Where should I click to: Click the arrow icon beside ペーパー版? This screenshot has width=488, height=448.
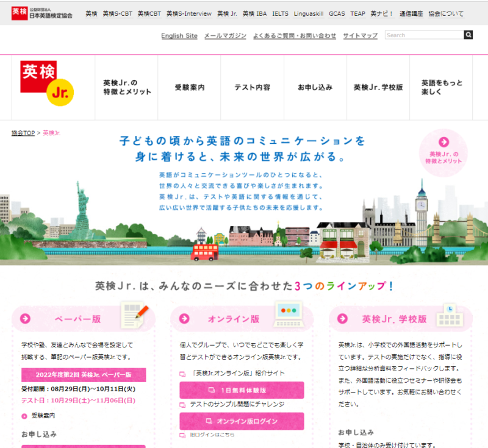coord(25,319)
